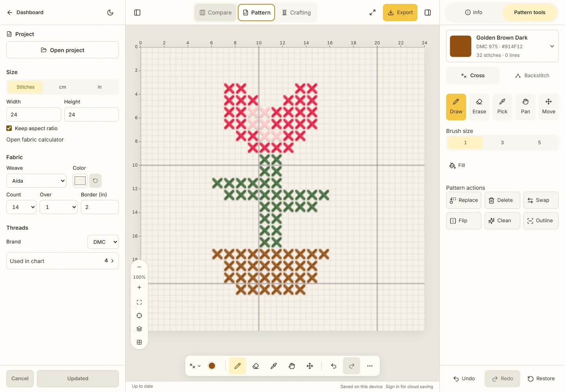The image size is (565, 392).
Task: Open the Count dropdown showing 14
Action: [x=21, y=207]
